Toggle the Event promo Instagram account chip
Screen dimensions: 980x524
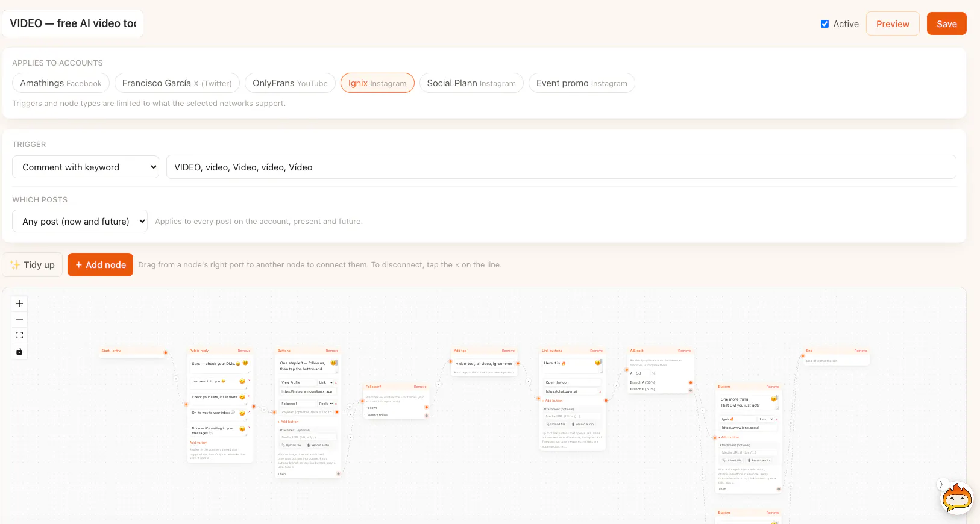582,83
